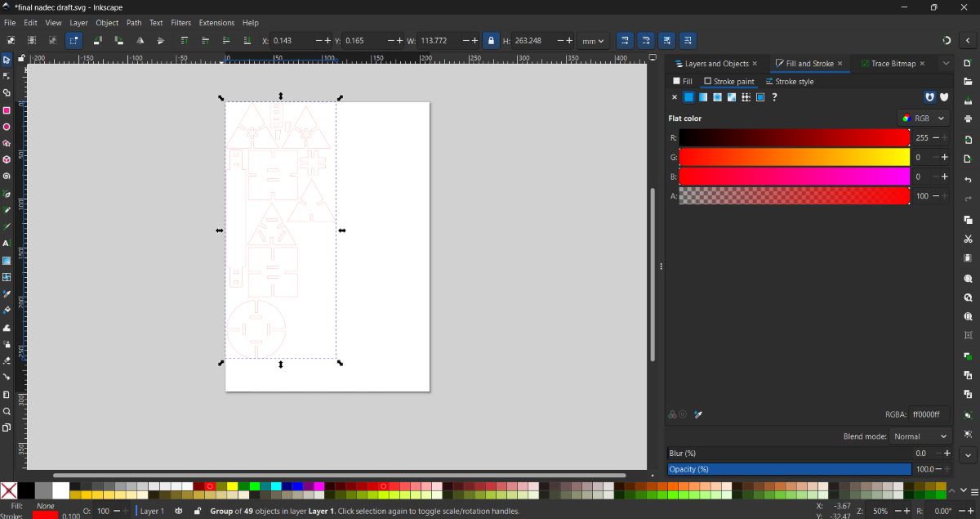
Task: Open the mm units dropdown
Action: point(593,41)
